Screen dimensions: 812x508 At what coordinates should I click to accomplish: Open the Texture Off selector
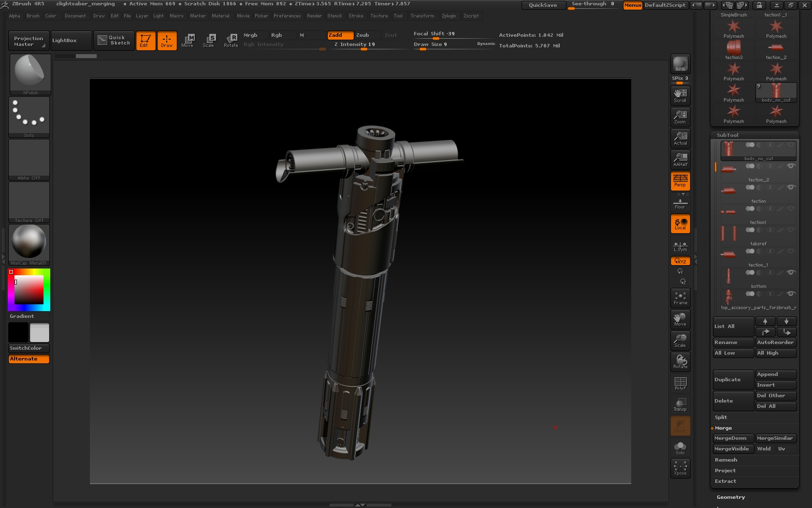[x=29, y=202]
